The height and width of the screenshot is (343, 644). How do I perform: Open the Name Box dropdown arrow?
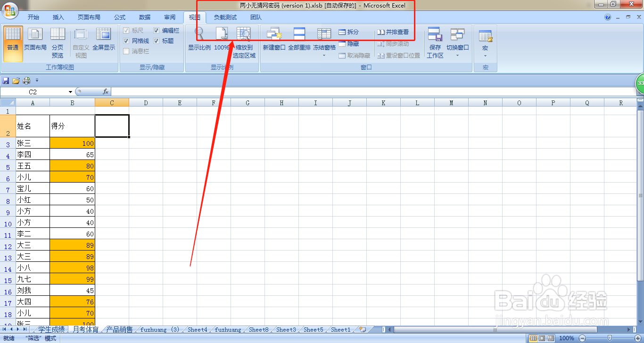[71, 92]
